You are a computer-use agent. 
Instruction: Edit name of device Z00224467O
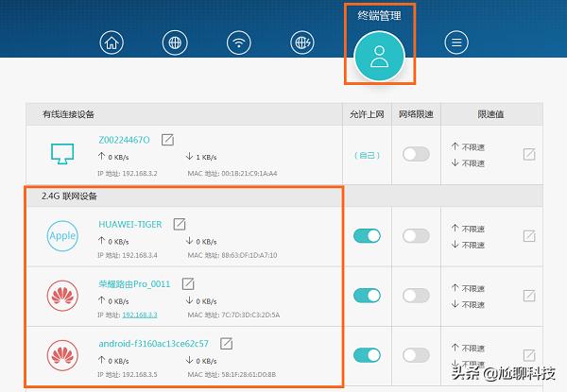coord(167,140)
